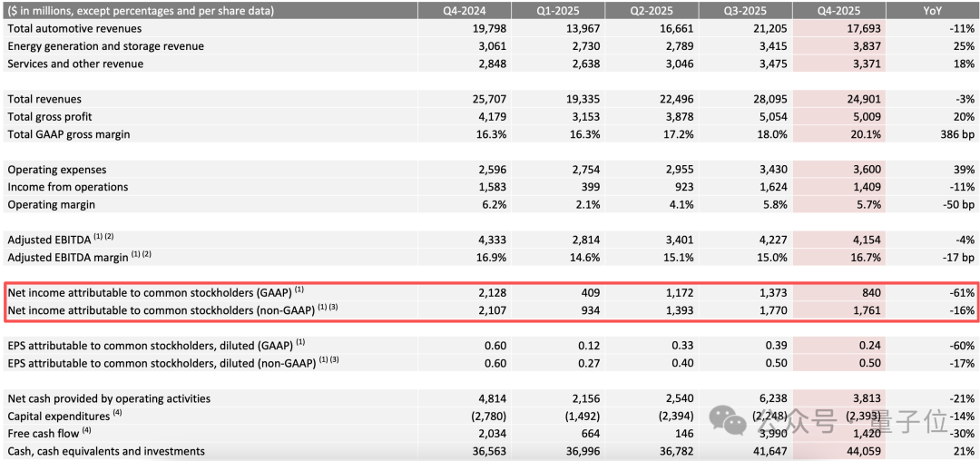Image resolution: width=980 pixels, height=461 pixels.
Task: Select the 'Total automotive revenues' row label
Action: click(74, 29)
